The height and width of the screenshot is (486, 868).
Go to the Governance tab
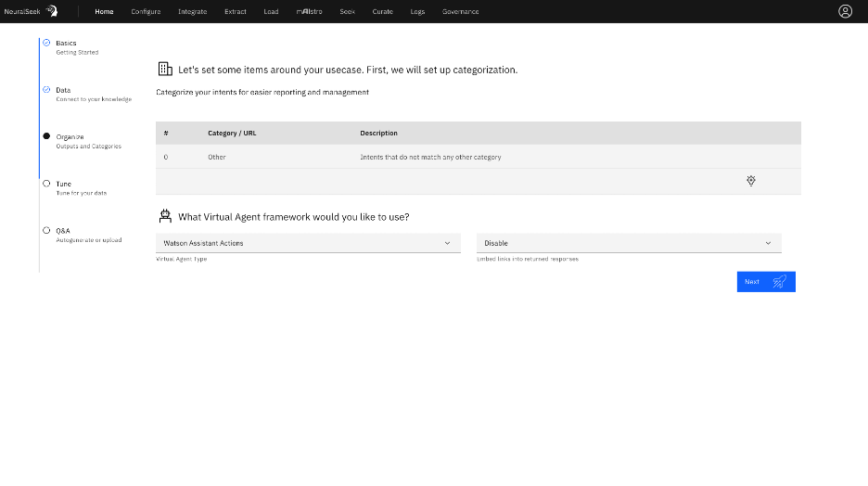click(461, 12)
